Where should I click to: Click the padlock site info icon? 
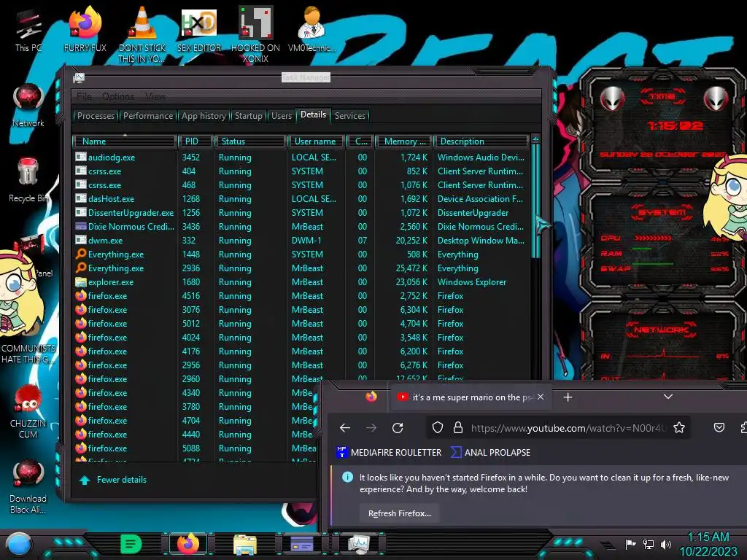coord(458,427)
